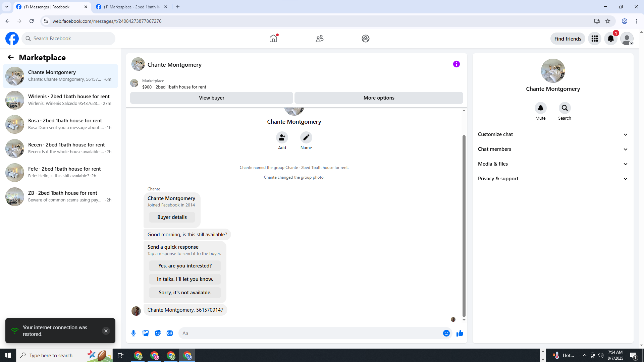Click the browser address bar URL
The image size is (644, 362).
click(107, 21)
